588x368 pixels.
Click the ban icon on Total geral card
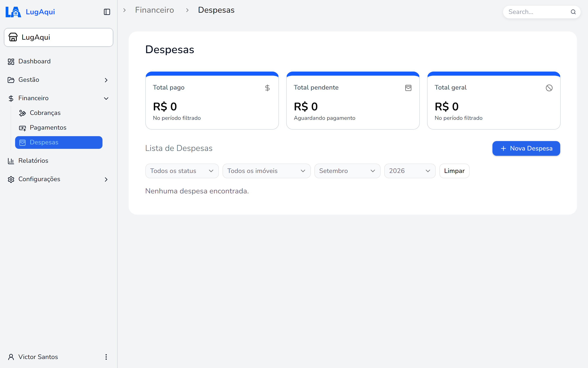coord(549,88)
